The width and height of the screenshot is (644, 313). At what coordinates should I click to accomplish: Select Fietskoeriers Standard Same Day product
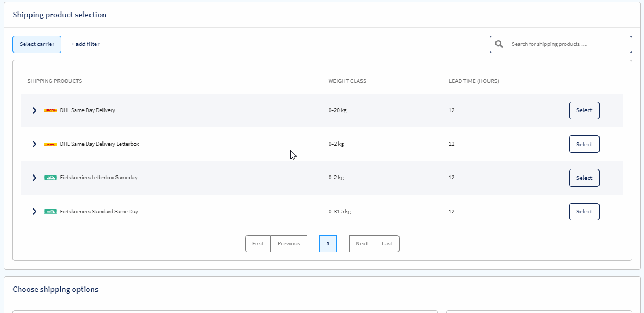(584, 211)
